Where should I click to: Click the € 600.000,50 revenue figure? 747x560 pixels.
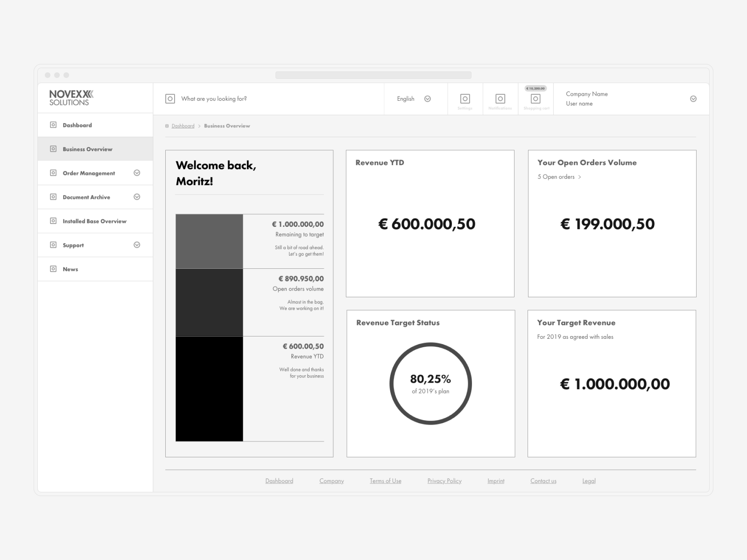click(x=427, y=224)
